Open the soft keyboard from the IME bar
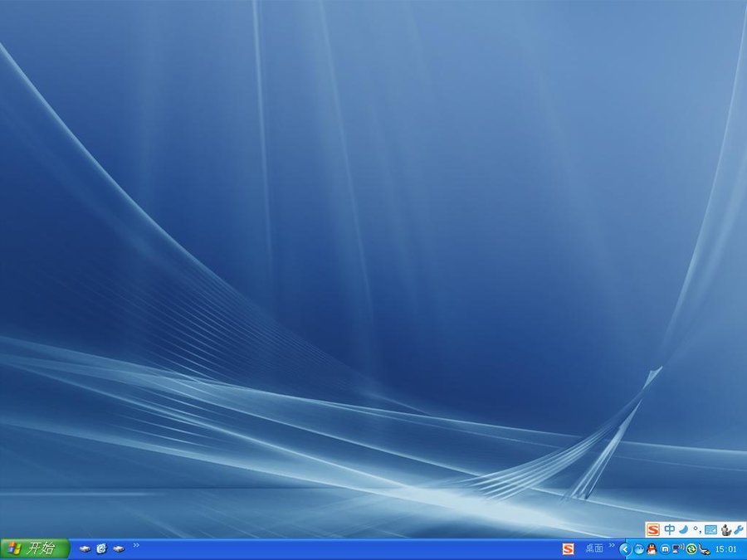This screenshot has width=747, height=560. tap(710, 529)
